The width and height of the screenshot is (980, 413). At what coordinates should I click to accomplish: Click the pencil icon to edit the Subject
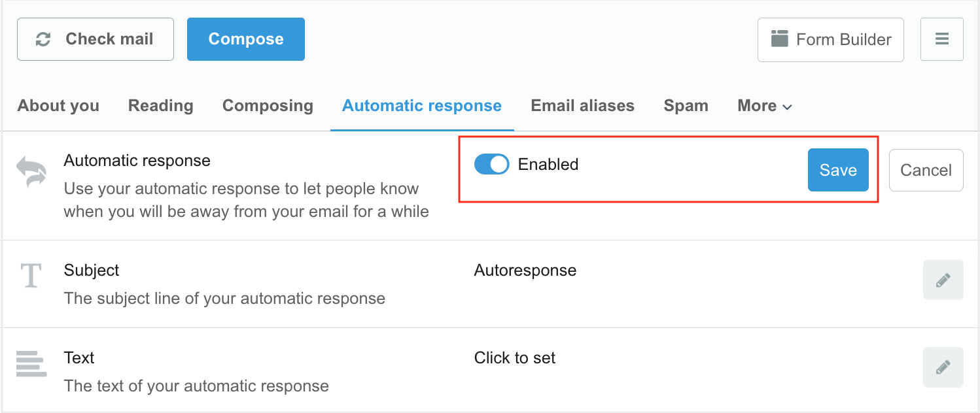click(943, 280)
